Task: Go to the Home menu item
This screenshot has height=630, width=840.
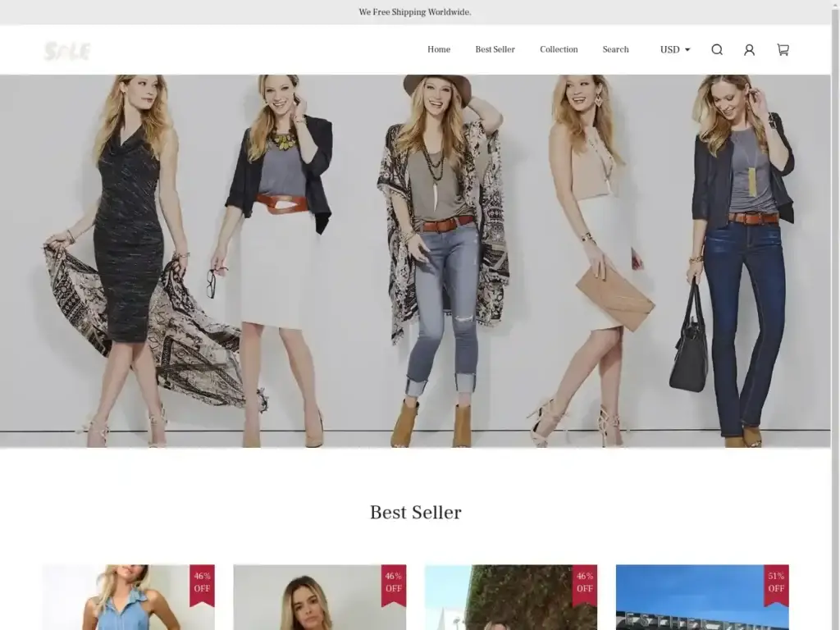Action: tap(438, 50)
